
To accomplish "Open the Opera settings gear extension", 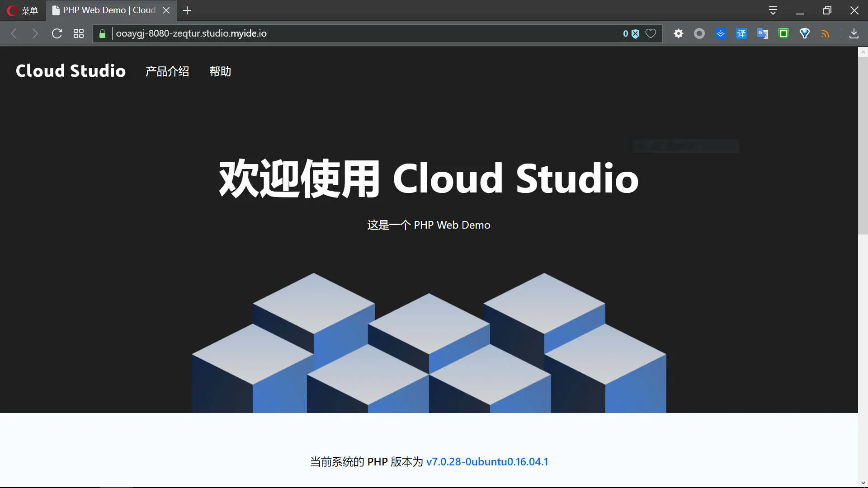I will pyautogui.click(x=679, y=33).
